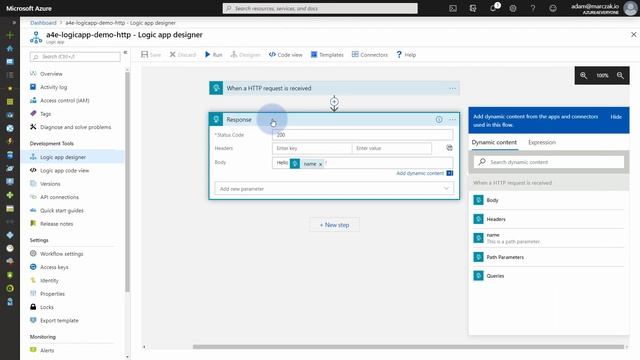Image resolution: width=640 pixels, height=360 pixels.
Task: Open the HTTP trigger's more options ellipsis
Action: point(452,88)
